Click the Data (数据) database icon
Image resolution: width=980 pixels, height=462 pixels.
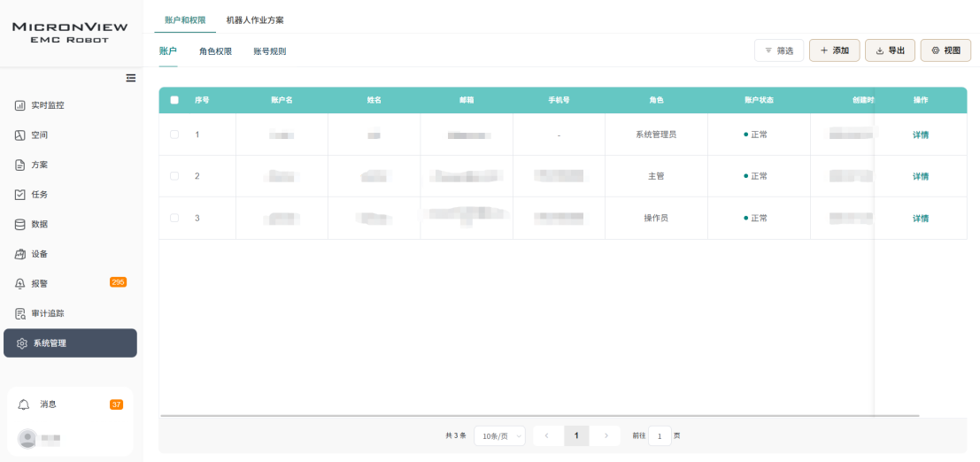tap(19, 224)
